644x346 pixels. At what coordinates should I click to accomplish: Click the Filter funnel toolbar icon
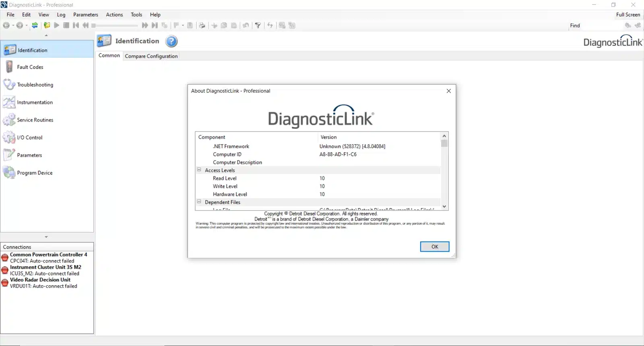tap(258, 25)
